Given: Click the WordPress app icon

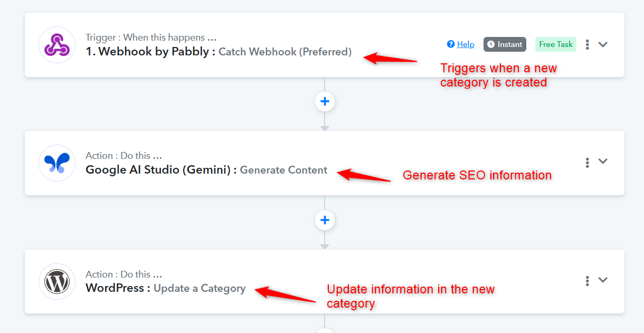Looking at the screenshot, I should coord(57,282).
